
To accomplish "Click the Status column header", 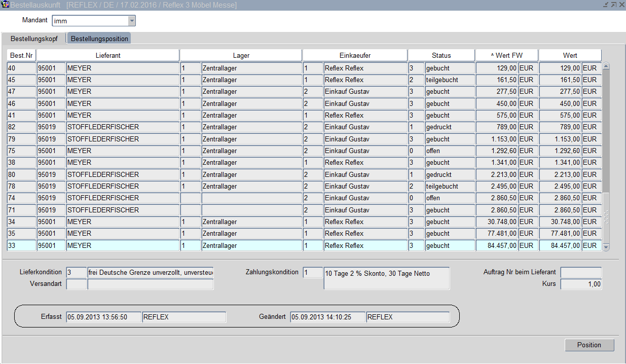I will (441, 55).
